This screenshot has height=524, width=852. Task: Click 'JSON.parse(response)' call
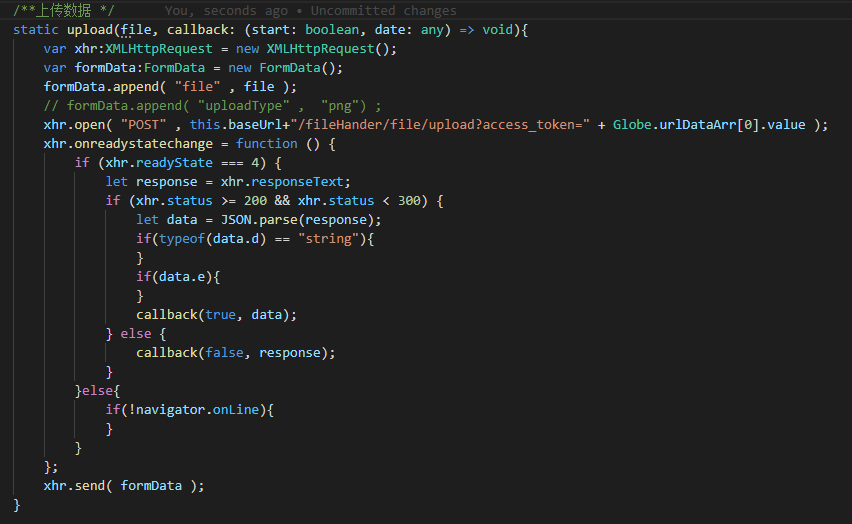click(297, 220)
